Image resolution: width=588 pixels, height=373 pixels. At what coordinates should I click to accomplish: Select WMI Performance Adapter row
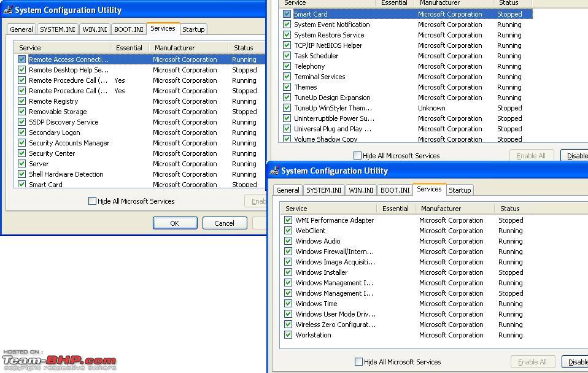tap(408, 220)
